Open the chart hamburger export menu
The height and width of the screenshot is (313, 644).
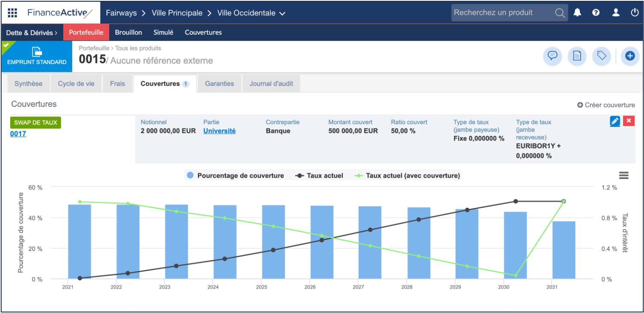[x=623, y=176]
